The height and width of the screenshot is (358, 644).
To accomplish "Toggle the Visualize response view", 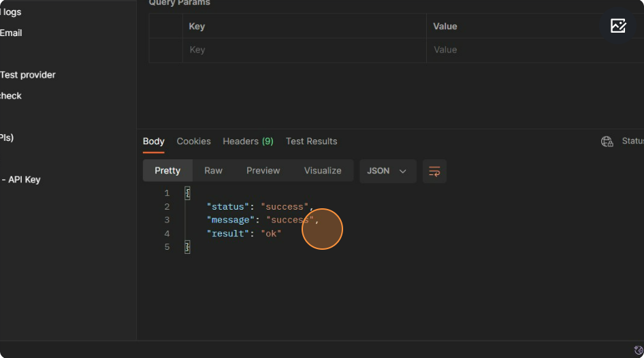I will (323, 171).
